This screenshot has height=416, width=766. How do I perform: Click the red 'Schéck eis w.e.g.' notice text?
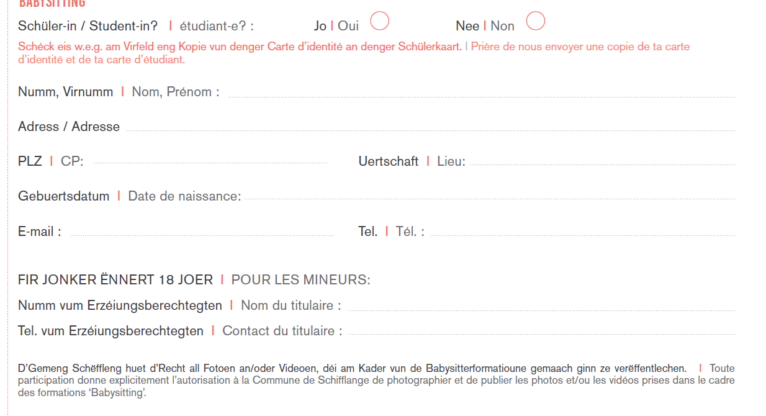click(239, 47)
